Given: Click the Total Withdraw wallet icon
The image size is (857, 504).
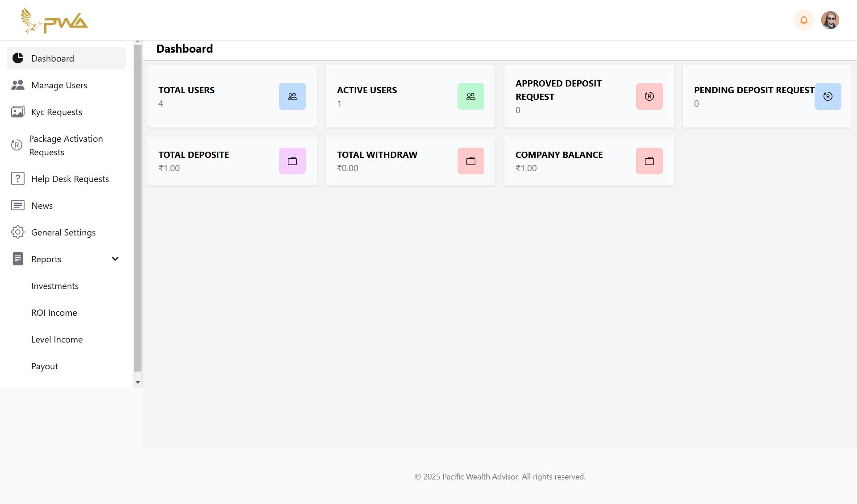Looking at the screenshot, I should pyautogui.click(x=470, y=161).
